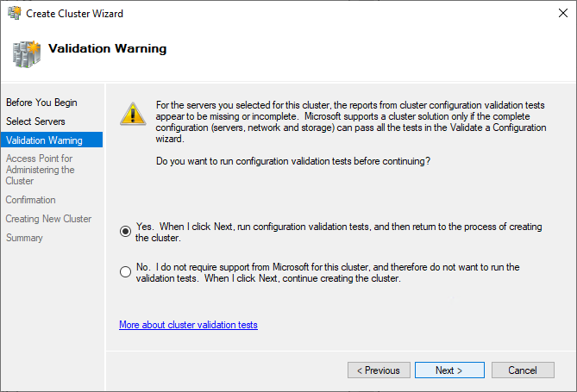Go back with the Previous button
The height and width of the screenshot is (392, 577).
[379, 370]
